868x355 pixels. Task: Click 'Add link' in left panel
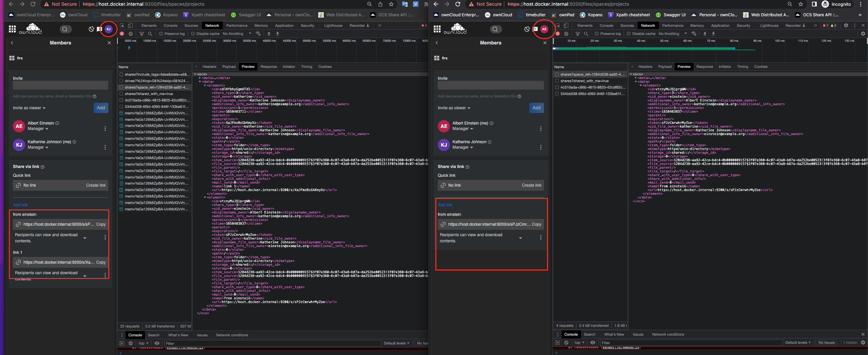(x=20, y=205)
